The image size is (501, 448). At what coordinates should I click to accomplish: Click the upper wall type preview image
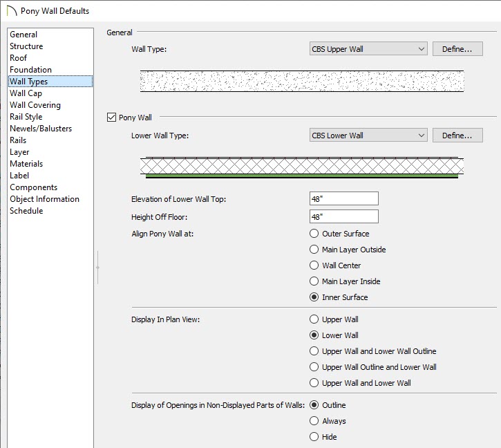(x=302, y=81)
